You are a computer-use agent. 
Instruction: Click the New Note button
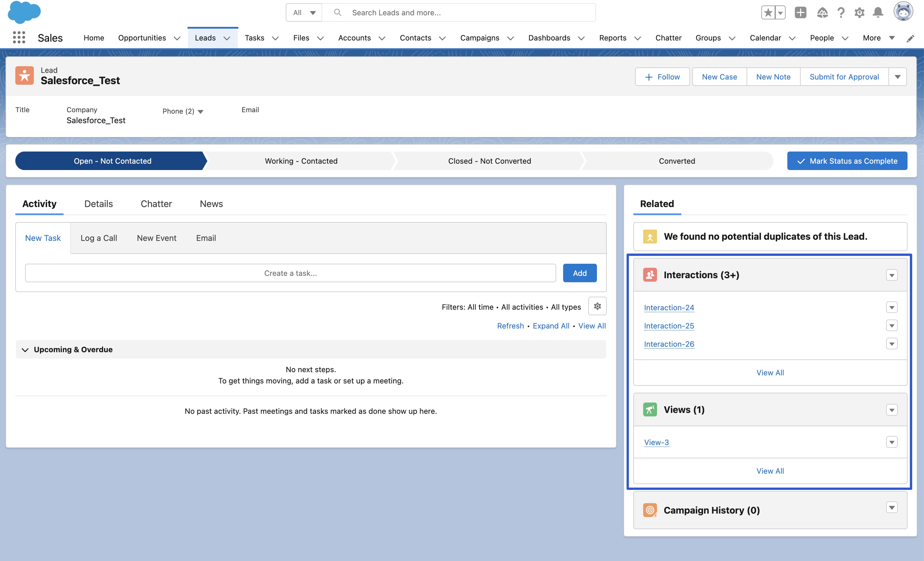[773, 77]
